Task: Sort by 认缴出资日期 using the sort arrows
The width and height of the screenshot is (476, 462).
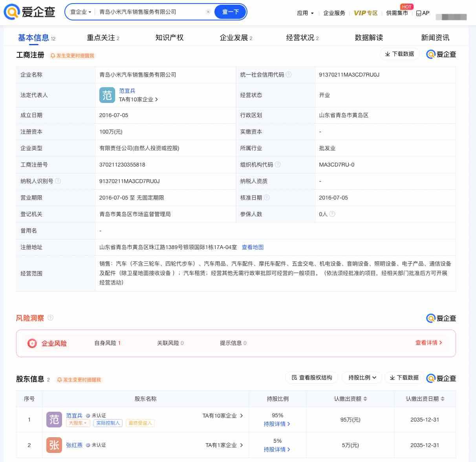Action: point(443,399)
